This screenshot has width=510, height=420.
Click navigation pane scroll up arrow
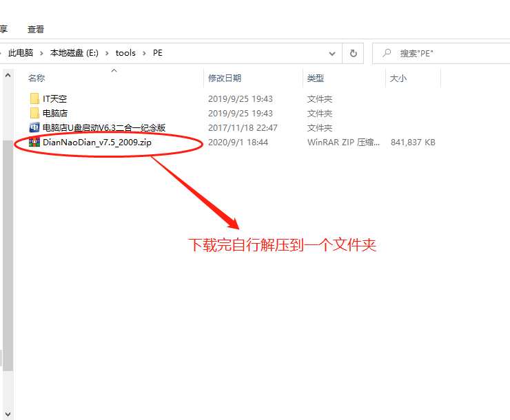(8, 75)
